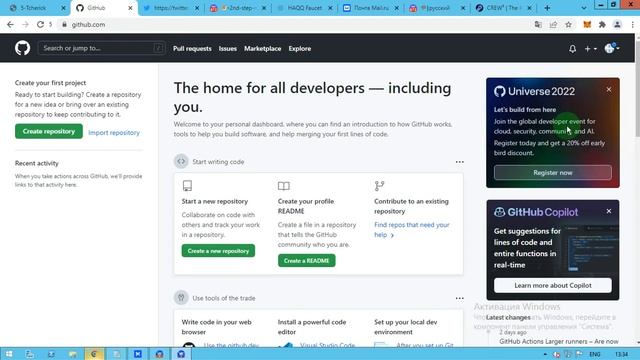The height and width of the screenshot is (360, 640).
Task: Go back with browser back arrow
Action: 10,24
